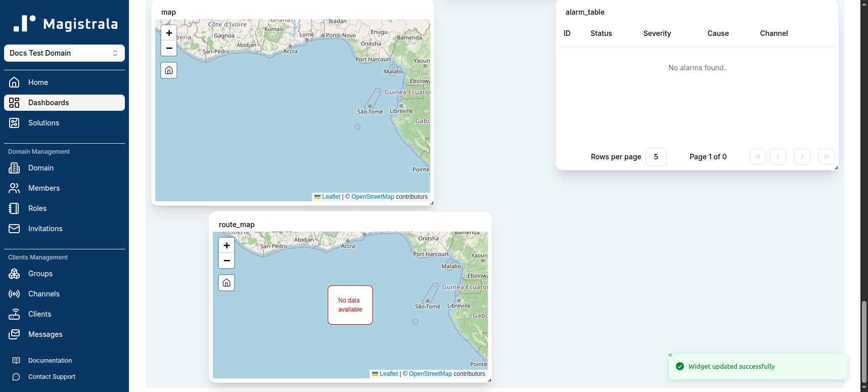The height and width of the screenshot is (392, 868).
Task: Click the resize handle of map widget
Action: point(432,203)
